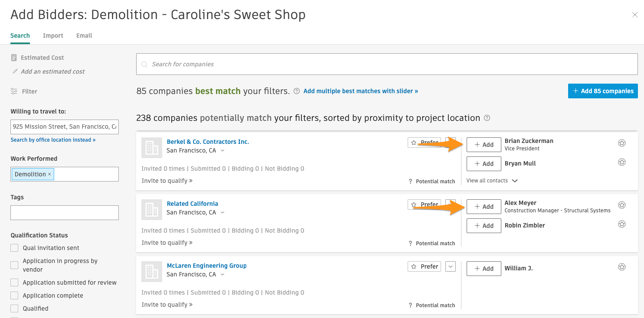Check the Qual invitation sent box
The image size is (644, 318).
[x=14, y=248]
